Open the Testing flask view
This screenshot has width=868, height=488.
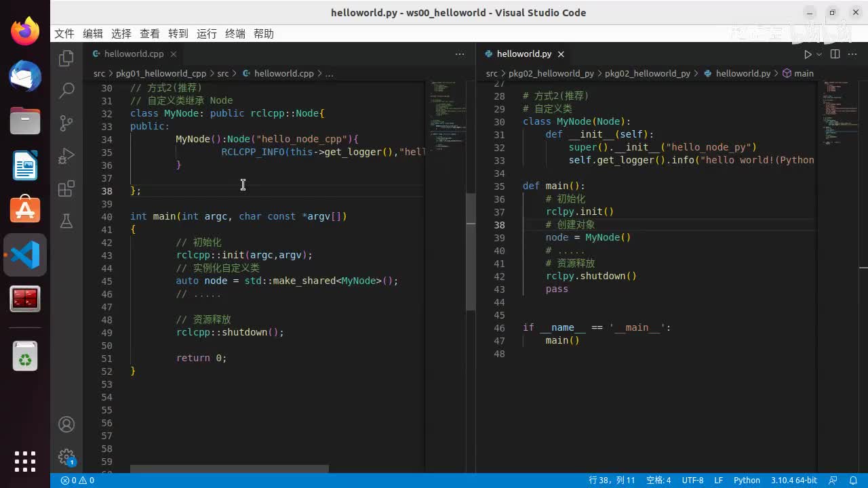point(66,221)
